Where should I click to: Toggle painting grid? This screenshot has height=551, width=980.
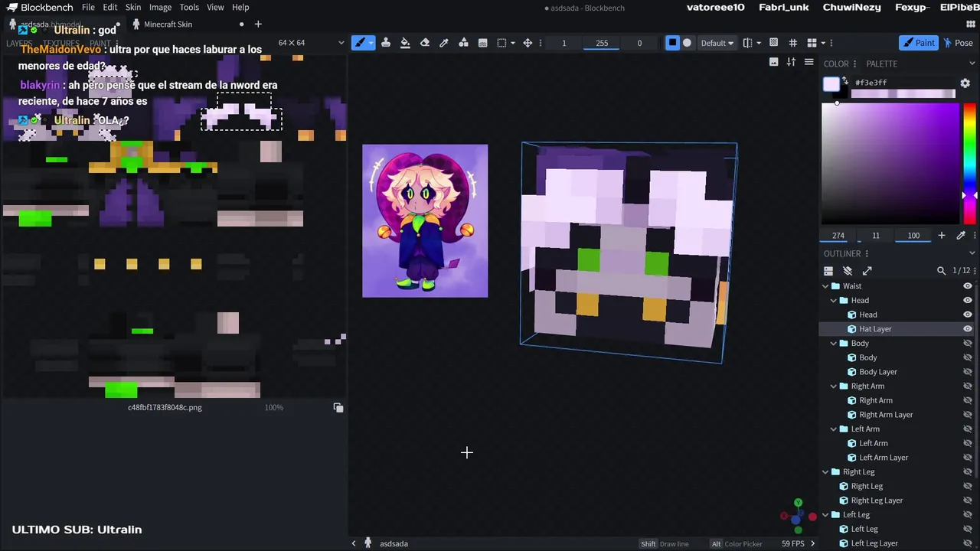[x=792, y=43]
